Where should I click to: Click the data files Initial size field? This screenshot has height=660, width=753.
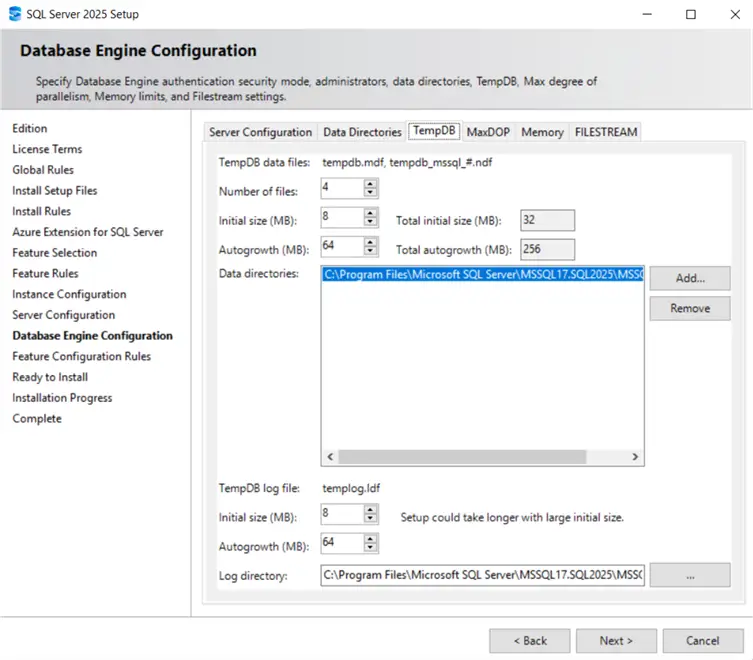342,217
